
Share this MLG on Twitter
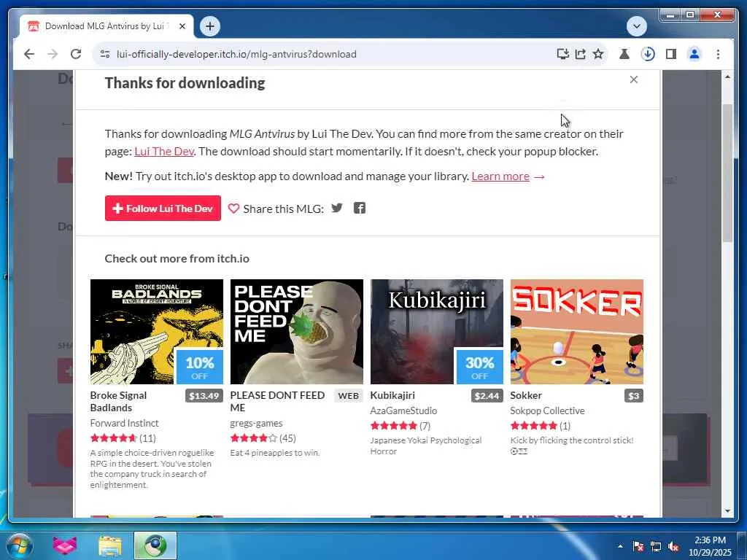[337, 208]
